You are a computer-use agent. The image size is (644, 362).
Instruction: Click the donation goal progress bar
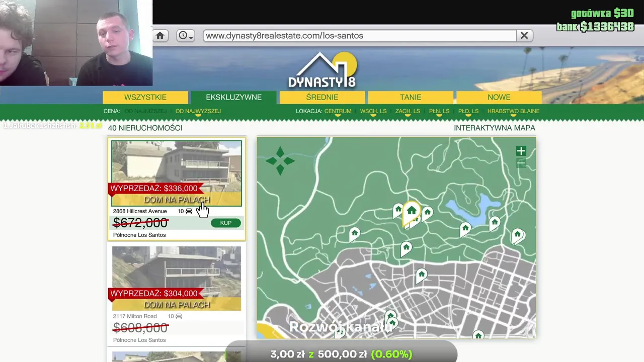tap(341, 353)
